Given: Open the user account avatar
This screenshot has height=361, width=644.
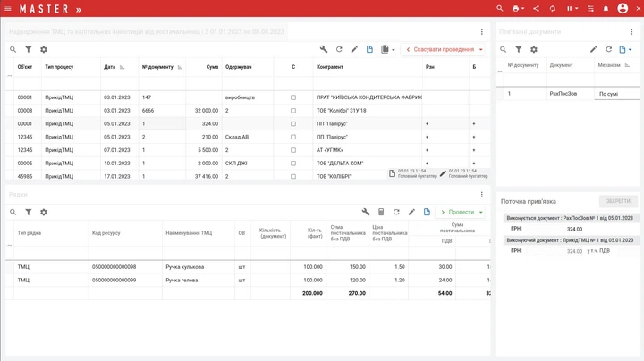Looking at the screenshot, I should pyautogui.click(x=623, y=8).
